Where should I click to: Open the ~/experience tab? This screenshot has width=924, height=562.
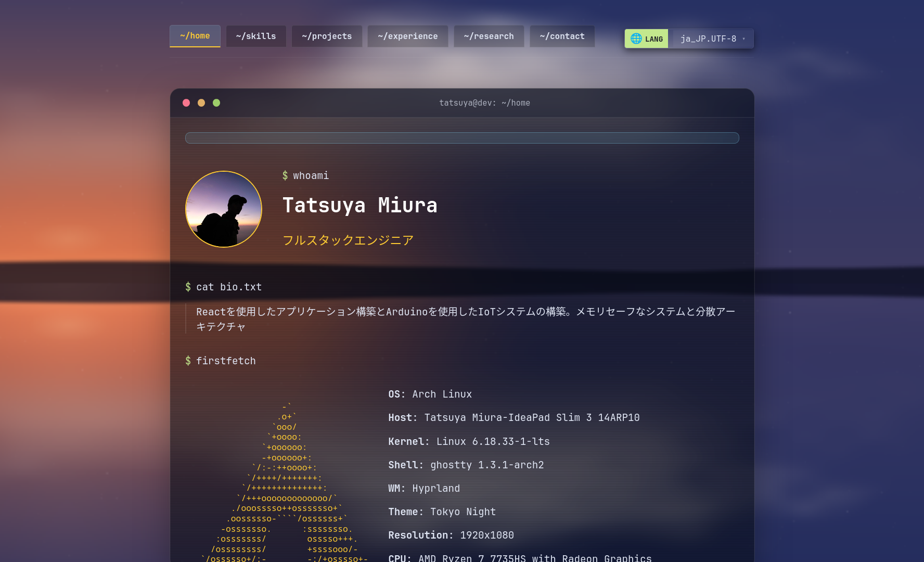pyautogui.click(x=408, y=36)
